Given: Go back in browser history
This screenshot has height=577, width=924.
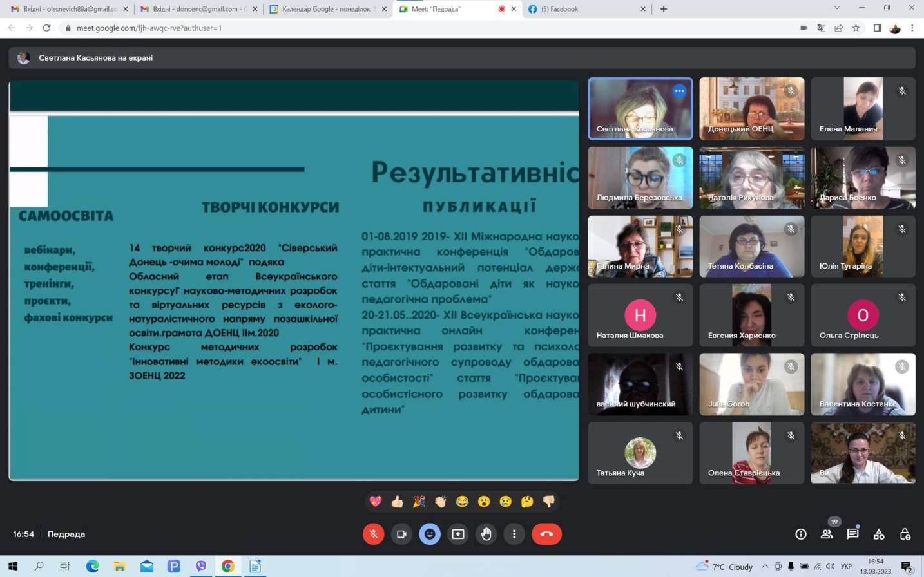Looking at the screenshot, I should click(12, 28).
